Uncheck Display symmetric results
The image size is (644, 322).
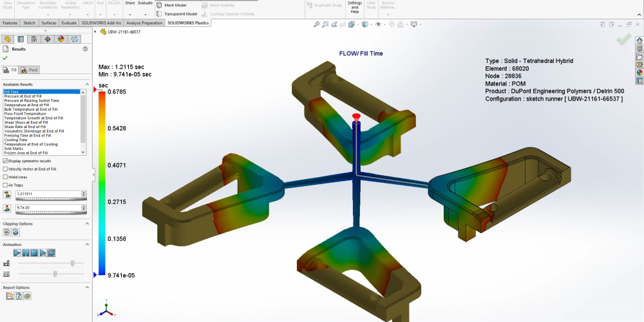6,161
